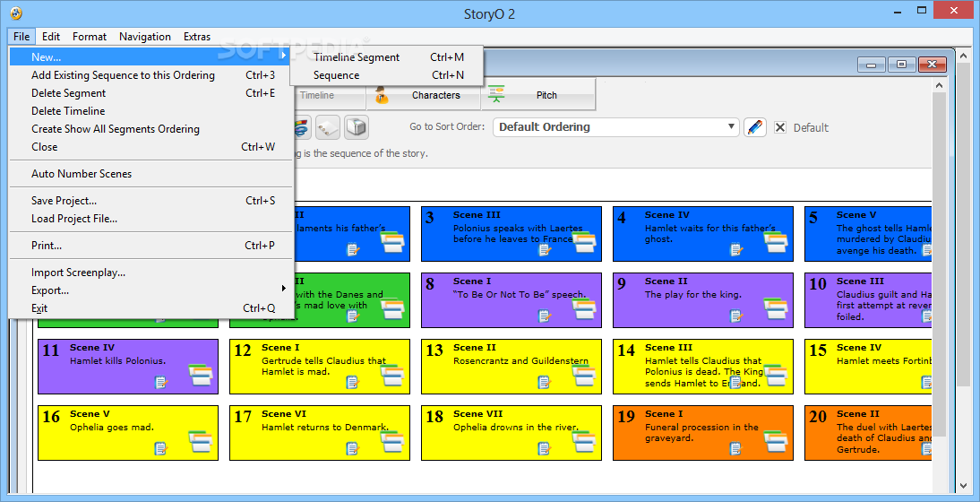Viewport: 980px width, 502px height.
Task: Click 'Hamlet kills Polonius.' text
Action: (x=118, y=360)
